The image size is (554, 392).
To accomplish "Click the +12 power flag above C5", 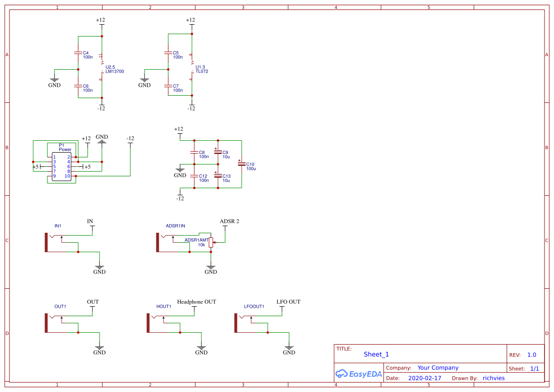I will pyautogui.click(x=191, y=22).
